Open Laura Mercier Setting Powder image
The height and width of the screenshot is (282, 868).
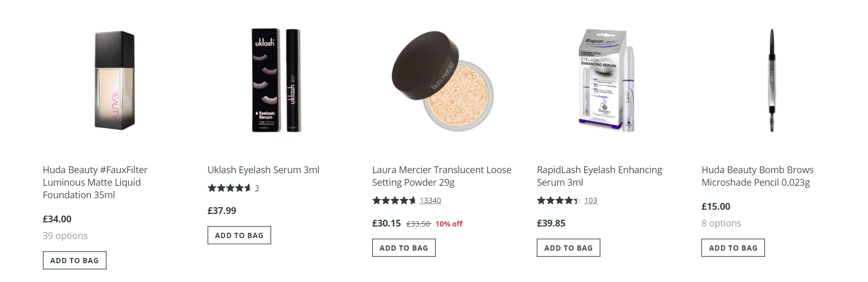point(442,80)
